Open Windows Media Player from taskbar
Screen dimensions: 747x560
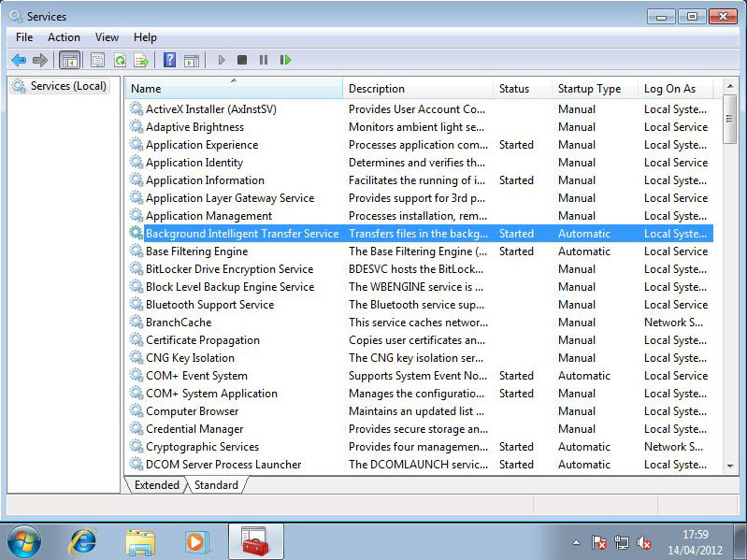click(x=196, y=542)
